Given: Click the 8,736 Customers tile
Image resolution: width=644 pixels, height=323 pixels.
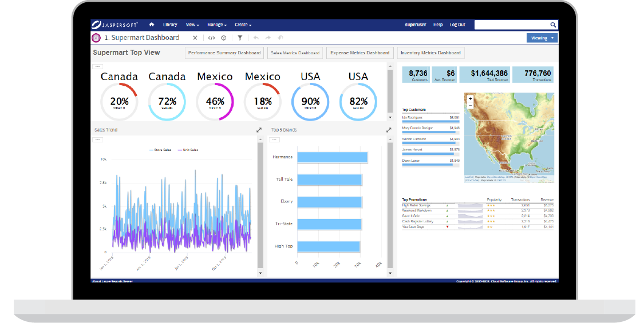Looking at the screenshot, I should pyautogui.click(x=416, y=75).
